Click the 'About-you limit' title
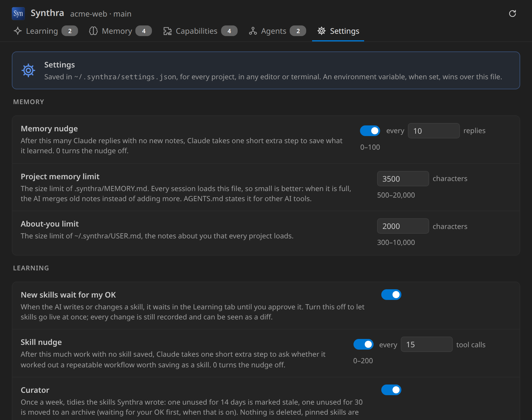 tap(50, 224)
